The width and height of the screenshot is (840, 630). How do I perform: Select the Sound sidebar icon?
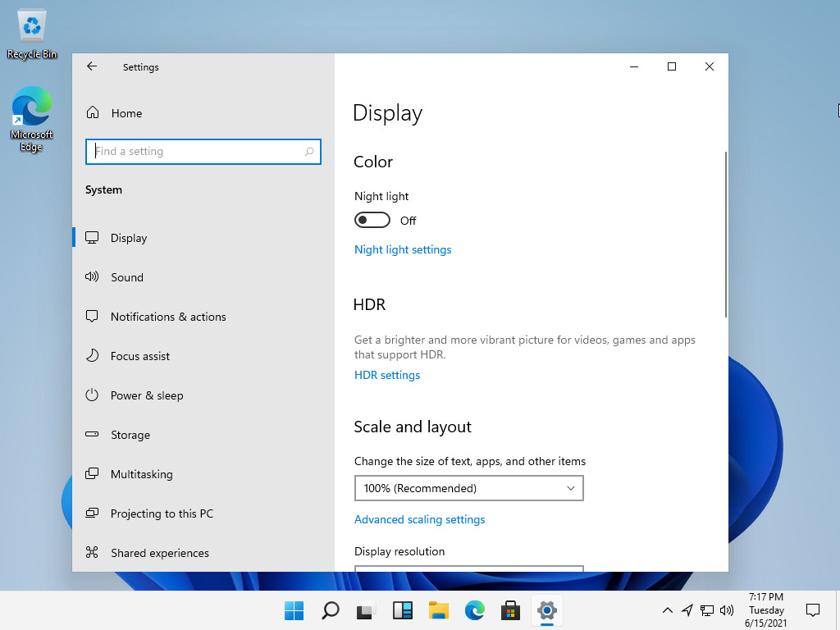point(93,277)
